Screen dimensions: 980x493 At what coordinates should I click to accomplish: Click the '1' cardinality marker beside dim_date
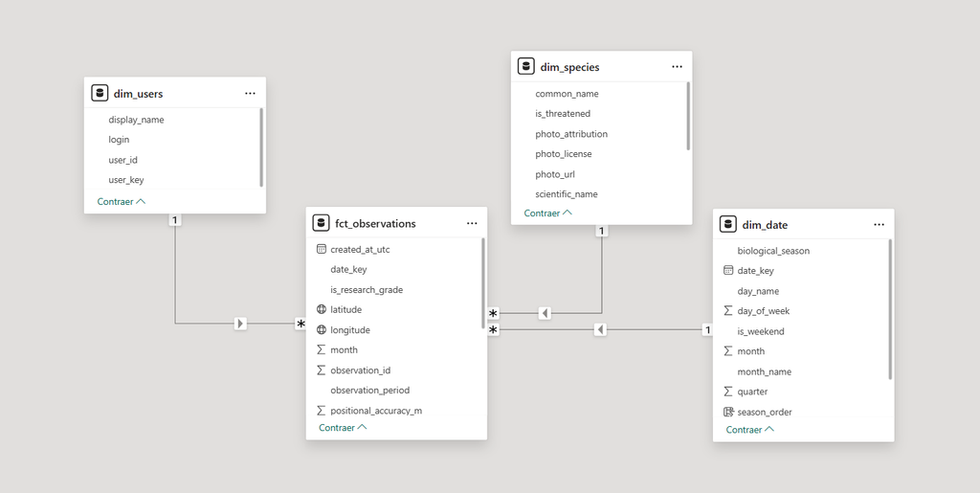tap(707, 329)
